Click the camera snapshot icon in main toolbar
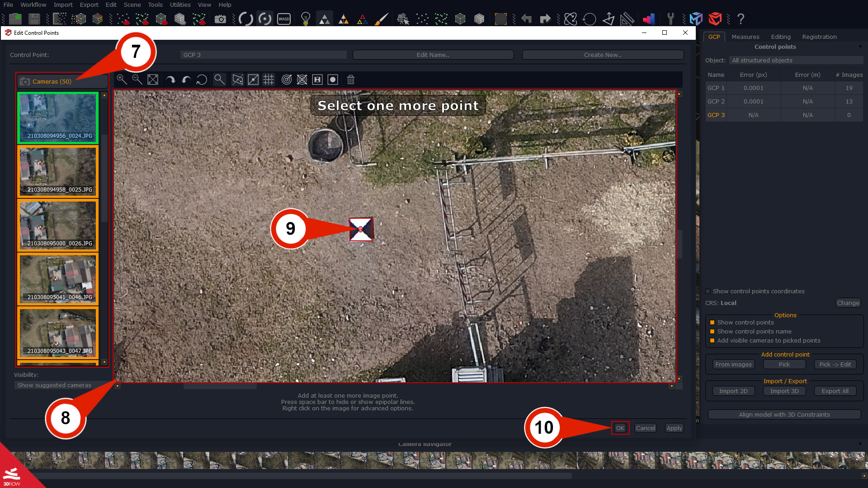Image resolution: width=868 pixels, height=488 pixels. point(220,19)
